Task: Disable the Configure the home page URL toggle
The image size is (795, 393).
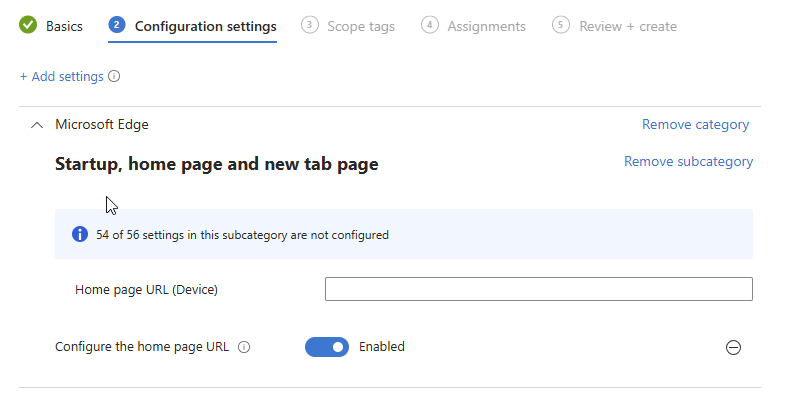Action: 327,347
